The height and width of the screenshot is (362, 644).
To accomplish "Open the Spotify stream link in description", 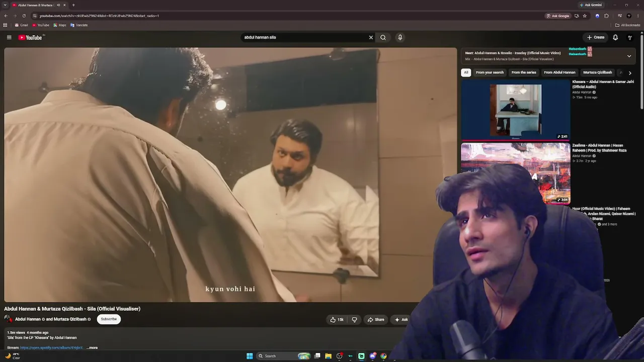I will (51, 347).
